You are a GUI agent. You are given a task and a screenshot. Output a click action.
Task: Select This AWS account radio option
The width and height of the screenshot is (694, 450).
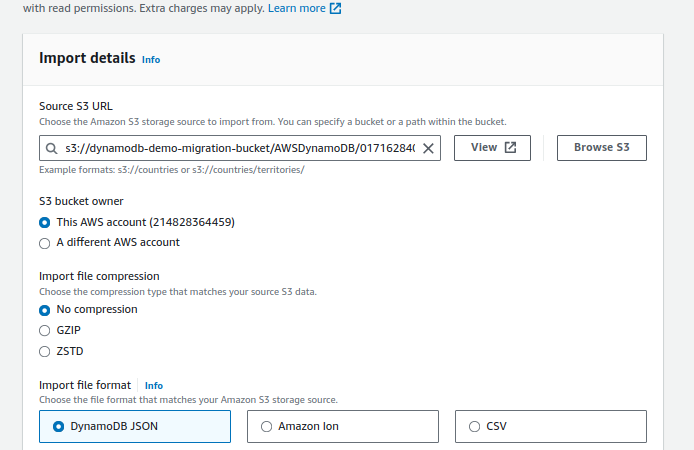tap(44, 222)
